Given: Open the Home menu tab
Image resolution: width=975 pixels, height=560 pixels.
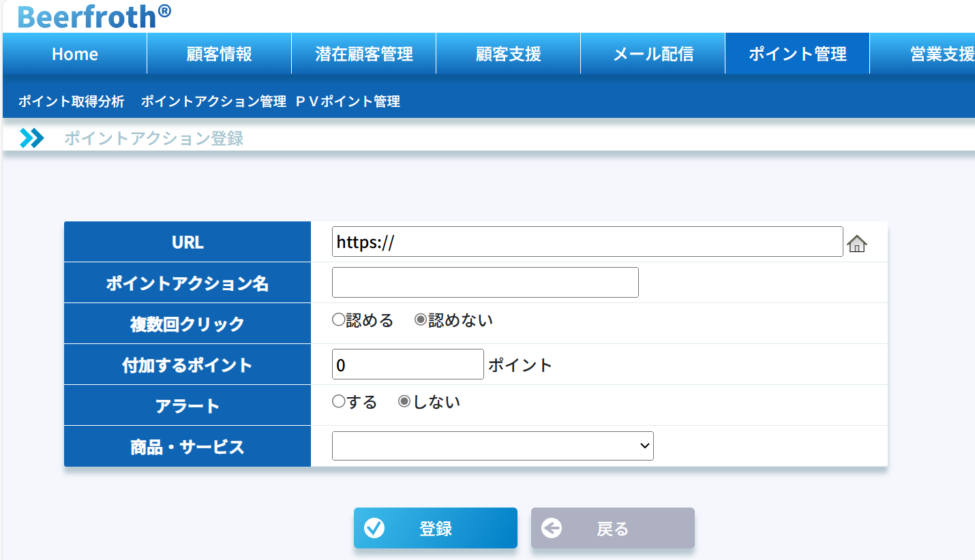Looking at the screenshot, I should 75,54.
